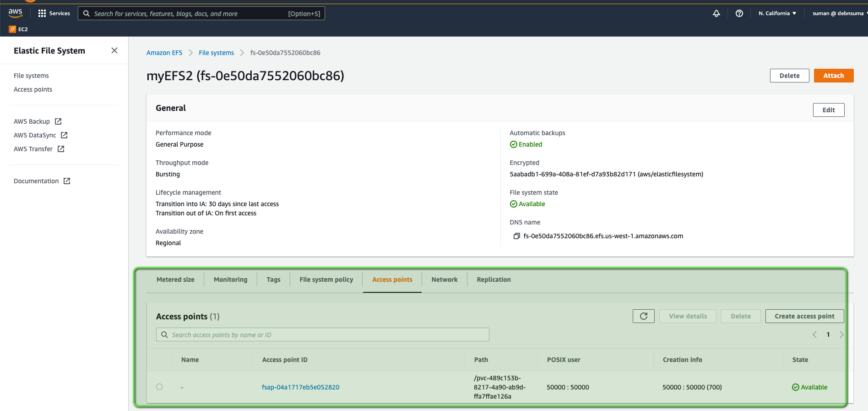Open AWS DataSync external link icon

pos(64,135)
